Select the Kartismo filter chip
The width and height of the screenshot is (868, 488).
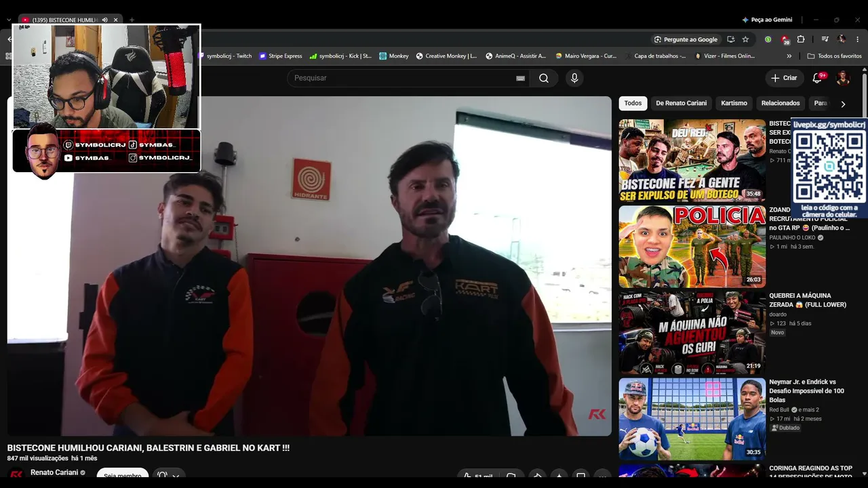pos(734,103)
